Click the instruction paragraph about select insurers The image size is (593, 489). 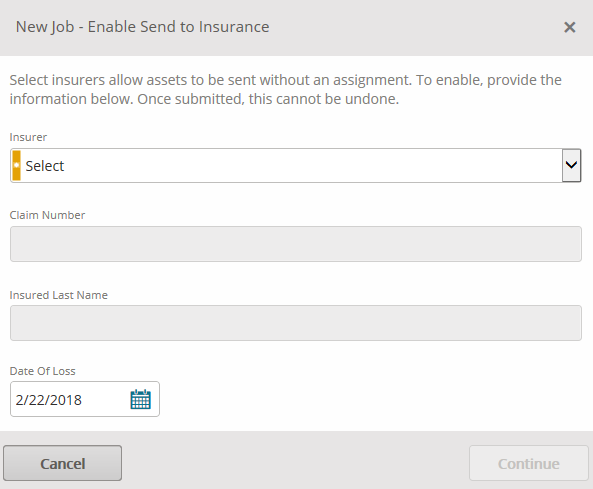286,89
